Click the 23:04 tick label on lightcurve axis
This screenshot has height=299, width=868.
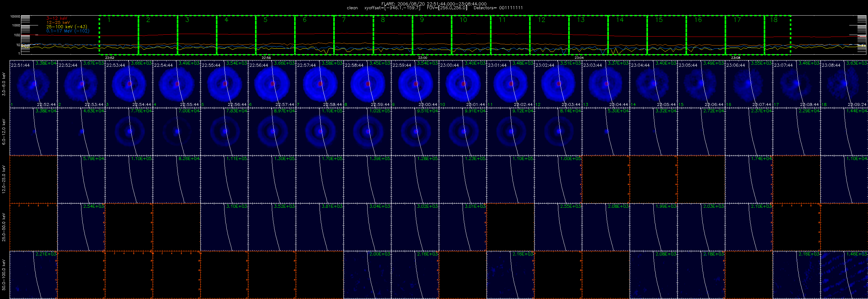(x=579, y=58)
